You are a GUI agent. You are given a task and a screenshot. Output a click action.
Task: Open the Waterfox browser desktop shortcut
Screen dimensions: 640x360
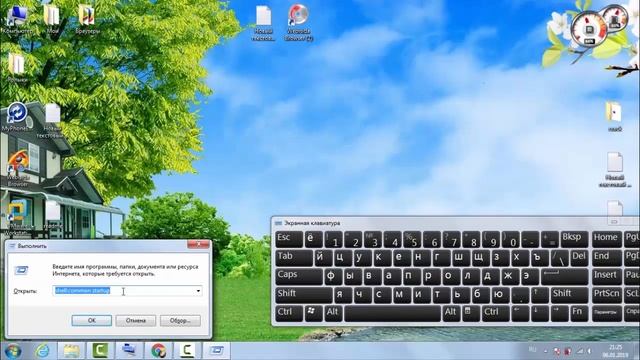(x=18, y=168)
